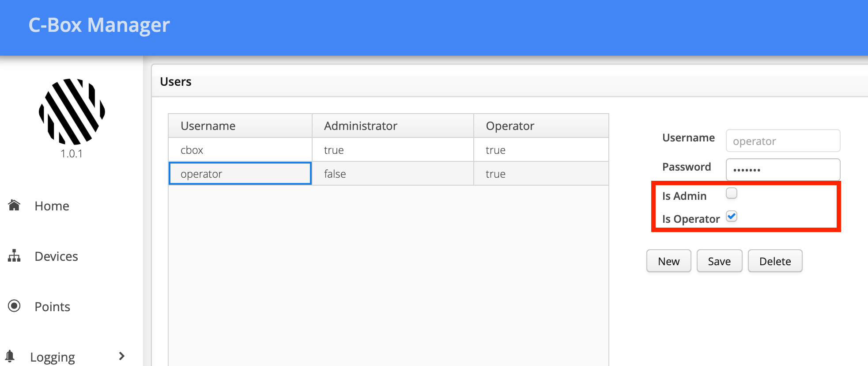Click the Home house icon
868x366 pixels.
(14, 205)
